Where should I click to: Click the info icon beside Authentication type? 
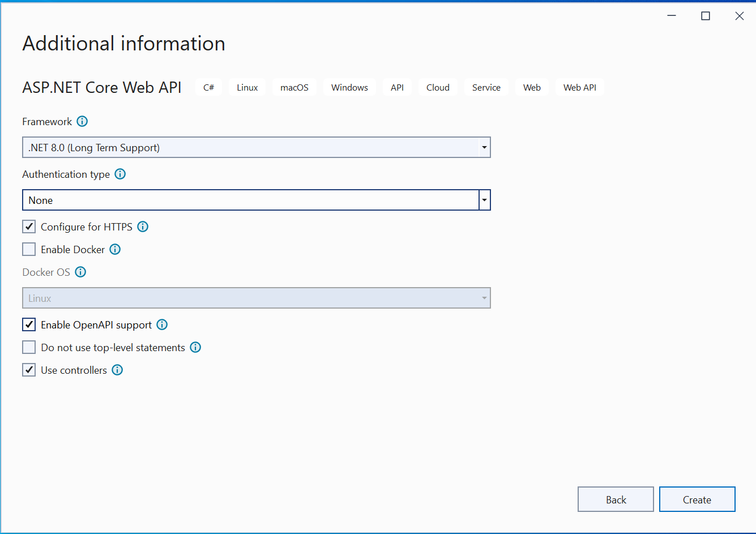(x=120, y=174)
